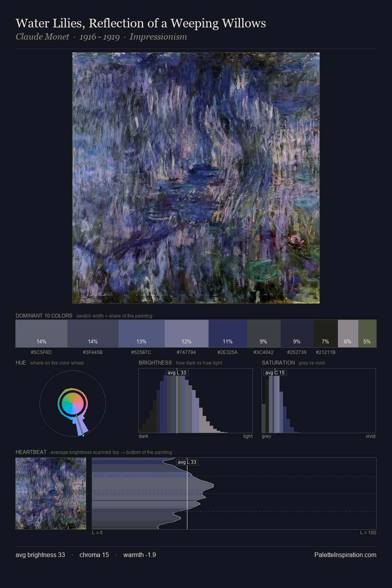Click the hex code '#21211B' text
This screenshot has width=392, height=588.
[x=325, y=352]
